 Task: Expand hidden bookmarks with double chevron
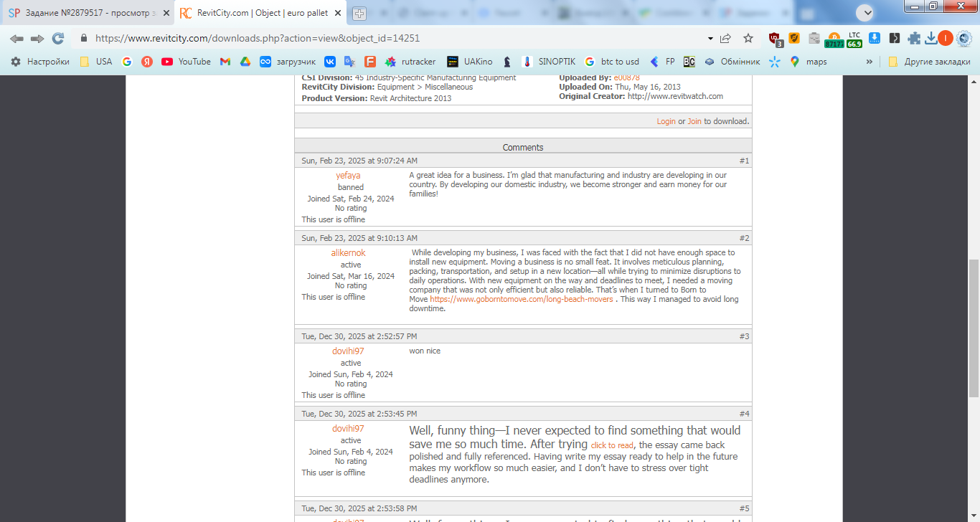click(x=870, y=62)
